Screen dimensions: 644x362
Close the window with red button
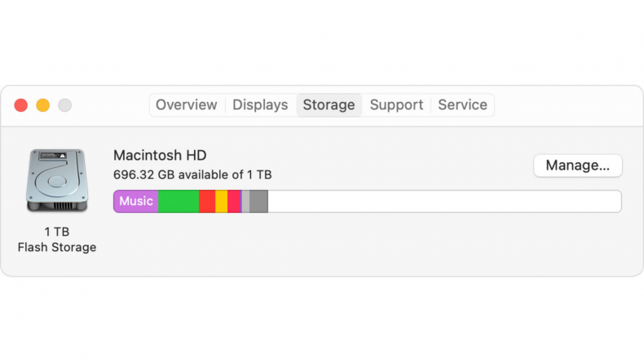click(x=21, y=105)
